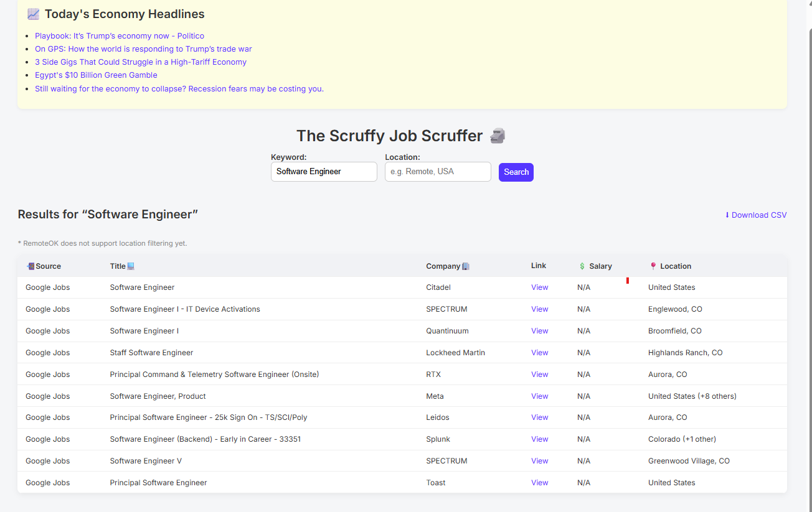This screenshot has width=812, height=512.
Task: Click the moai statue icon beside the title
Action: pos(497,136)
